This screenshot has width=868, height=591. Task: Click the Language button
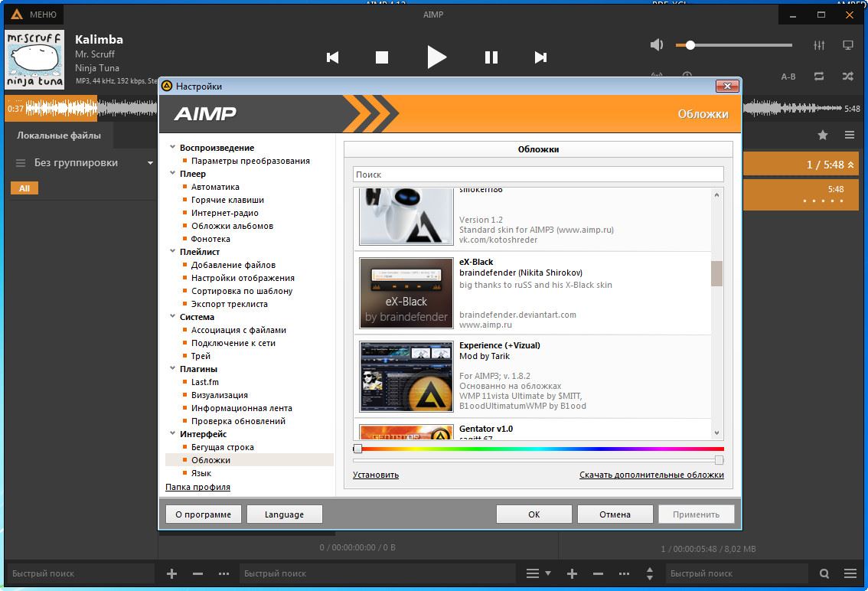point(284,514)
